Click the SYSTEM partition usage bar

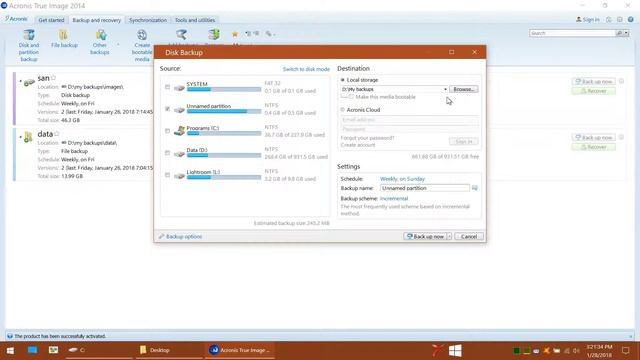(224, 89)
